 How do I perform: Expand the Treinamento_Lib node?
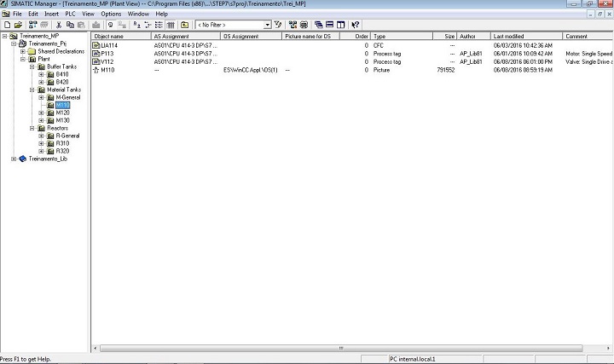[14, 159]
